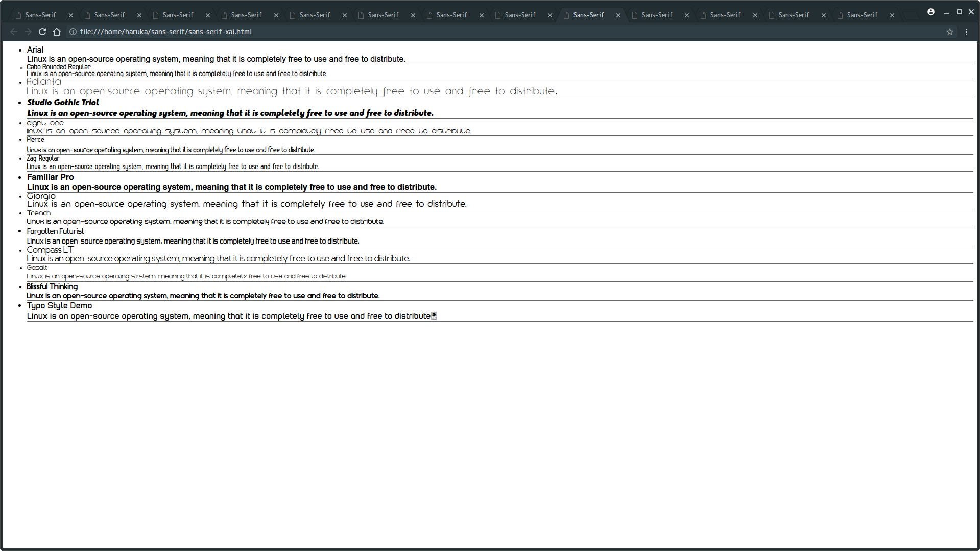980x551 pixels.
Task: Click the 'Blissful Thinking' font name
Action: (52, 286)
